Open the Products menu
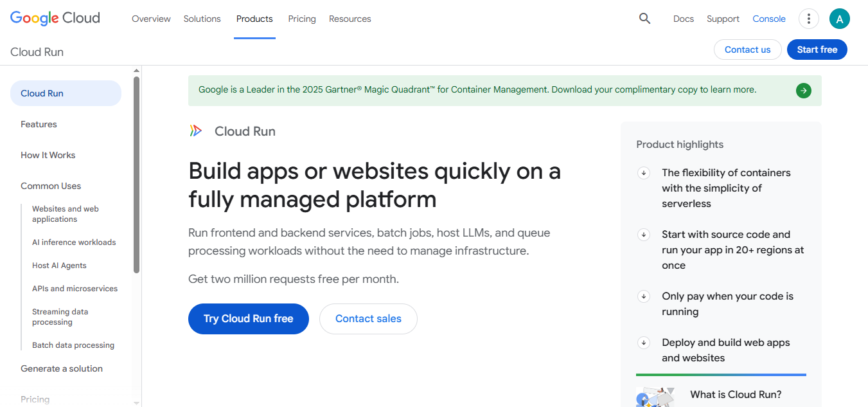 tap(254, 19)
